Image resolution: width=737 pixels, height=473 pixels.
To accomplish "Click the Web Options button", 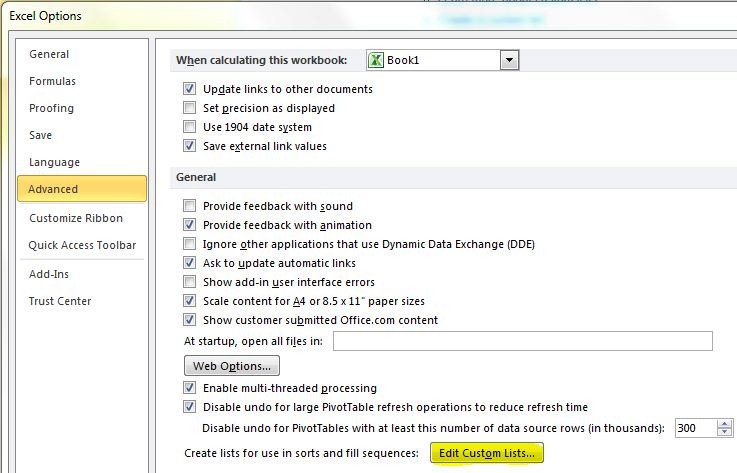I will [x=232, y=366].
